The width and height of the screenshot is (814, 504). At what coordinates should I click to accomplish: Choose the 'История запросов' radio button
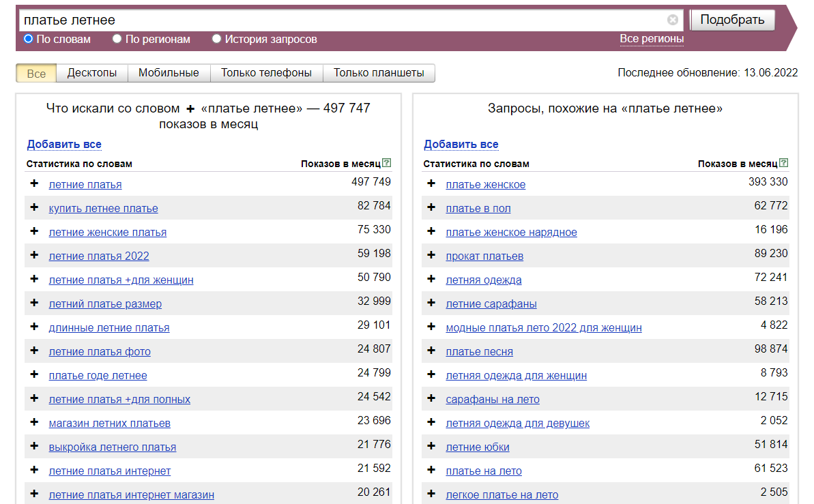click(x=216, y=39)
